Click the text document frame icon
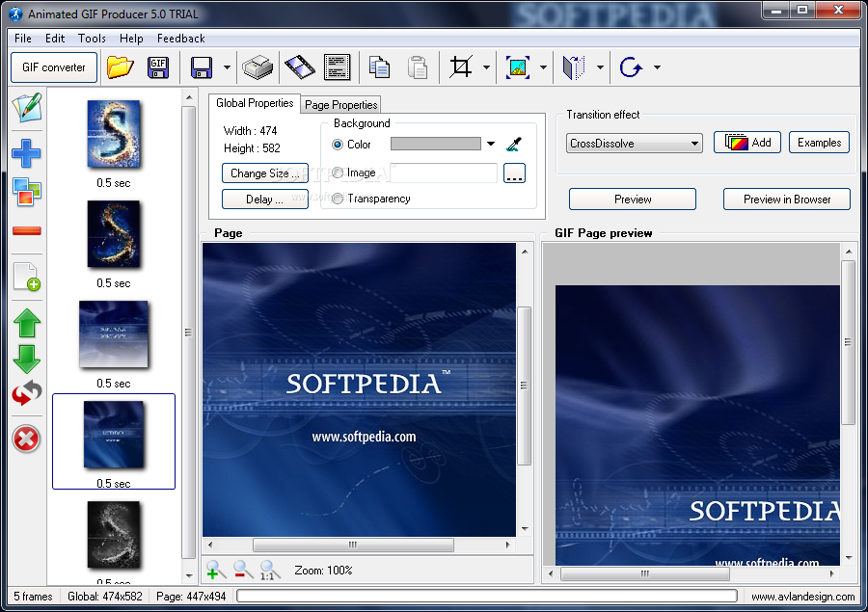868x612 pixels. (x=338, y=67)
